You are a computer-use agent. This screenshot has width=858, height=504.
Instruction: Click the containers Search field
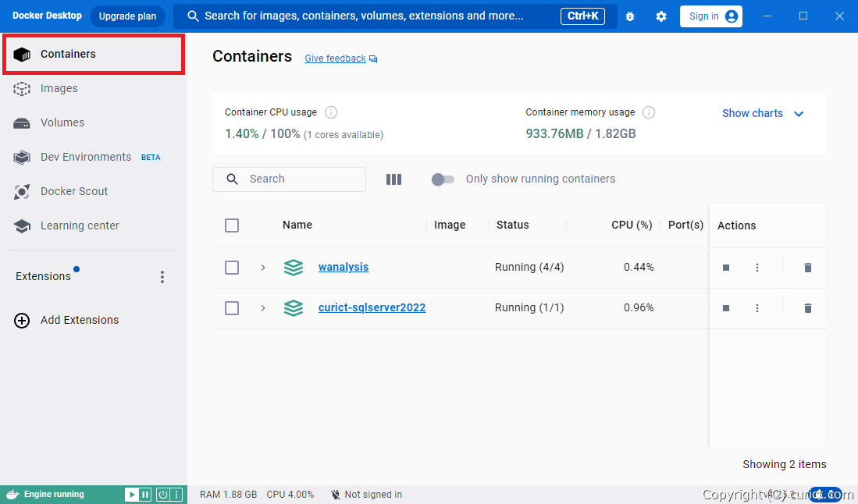tap(290, 179)
